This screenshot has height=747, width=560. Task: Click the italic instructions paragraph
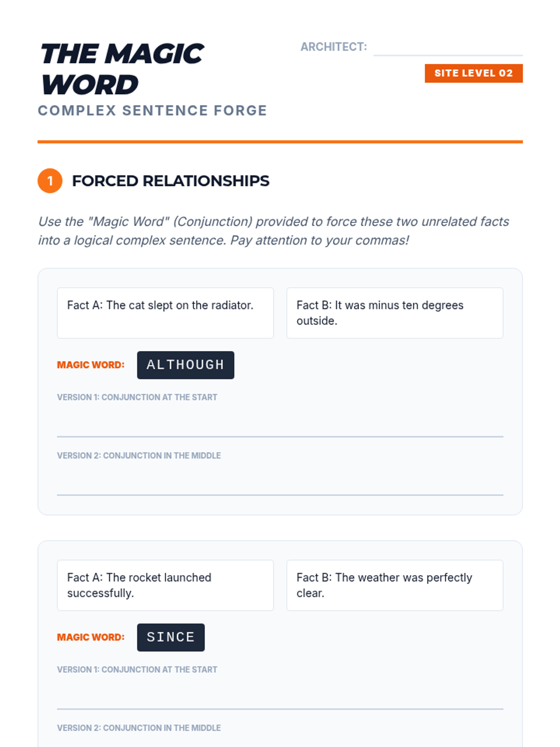[273, 231]
